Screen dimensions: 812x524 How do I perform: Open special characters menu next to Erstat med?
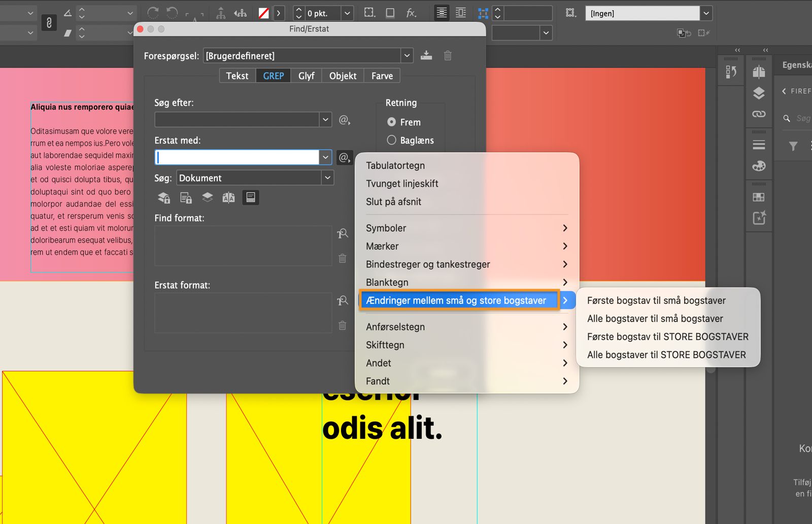(345, 158)
